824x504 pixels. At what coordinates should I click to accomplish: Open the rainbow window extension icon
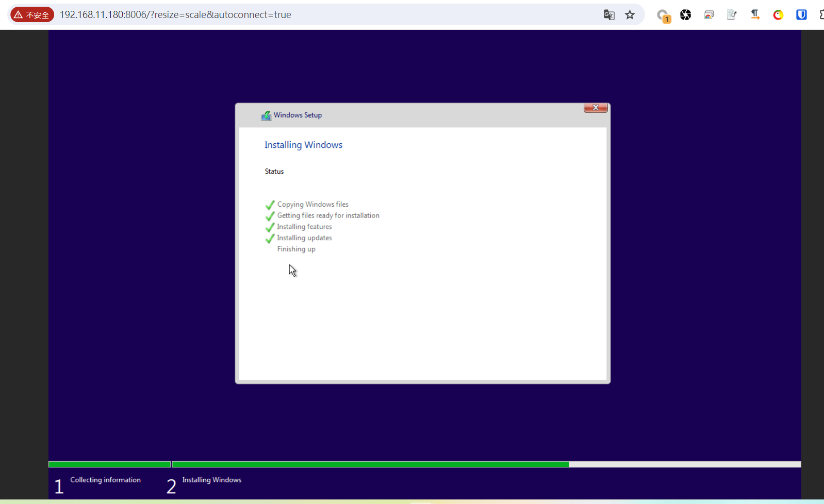709,15
